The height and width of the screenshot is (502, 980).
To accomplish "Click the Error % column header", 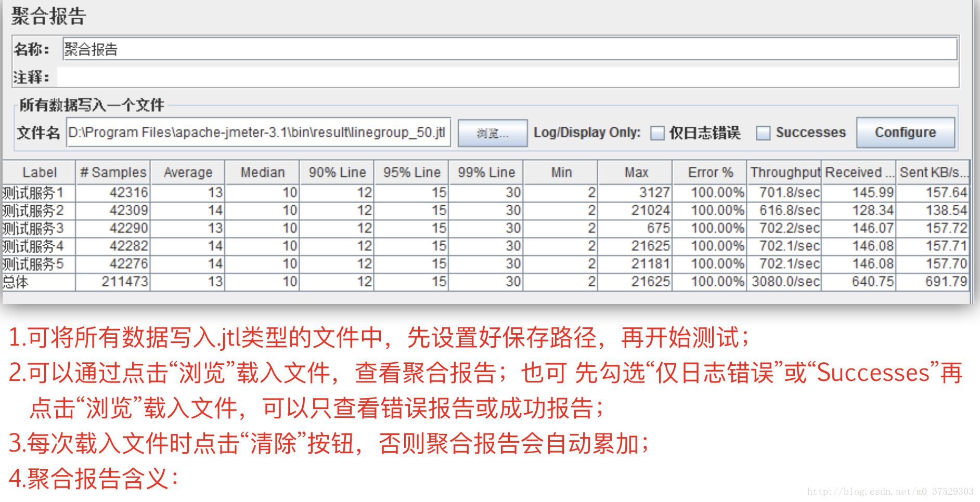I will pyautogui.click(x=709, y=171).
